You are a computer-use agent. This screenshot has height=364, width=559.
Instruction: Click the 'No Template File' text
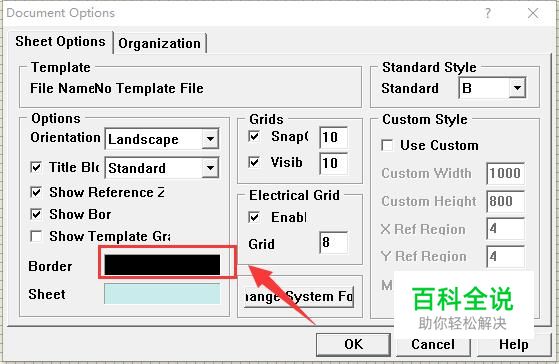click(x=149, y=88)
